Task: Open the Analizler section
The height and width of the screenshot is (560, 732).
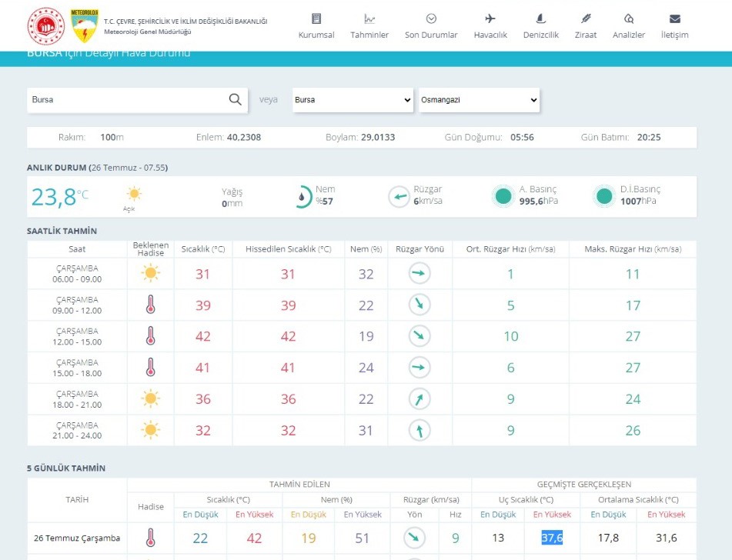Action: (x=629, y=26)
